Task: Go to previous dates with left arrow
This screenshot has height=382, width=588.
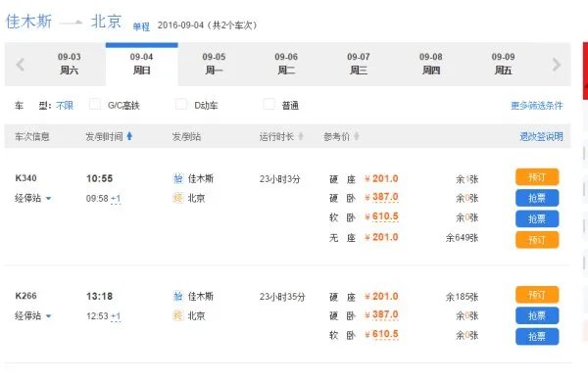Action: coord(21,65)
